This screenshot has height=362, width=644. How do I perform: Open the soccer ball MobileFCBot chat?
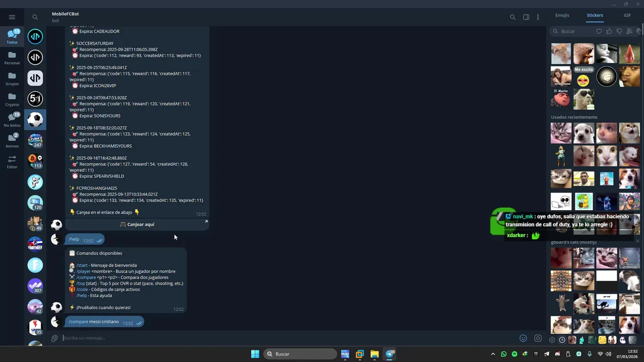[35, 120]
